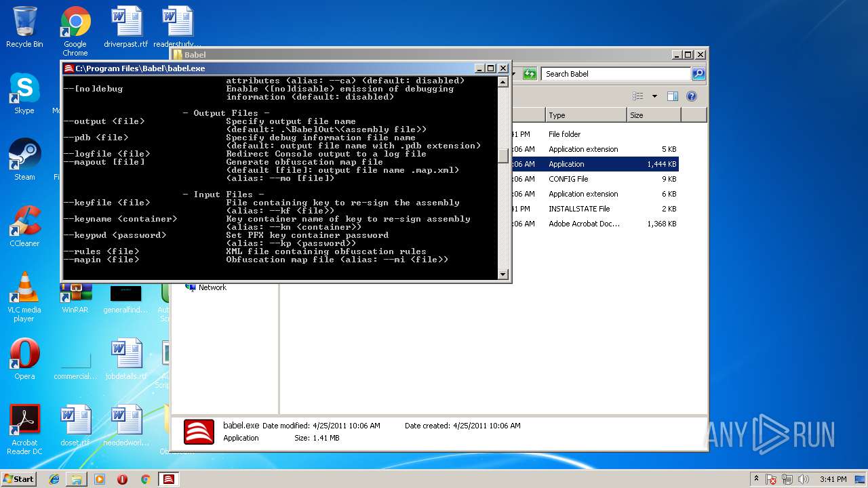Open explorer help with the question mark icon
868x488 pixels.
pos(692,96)
